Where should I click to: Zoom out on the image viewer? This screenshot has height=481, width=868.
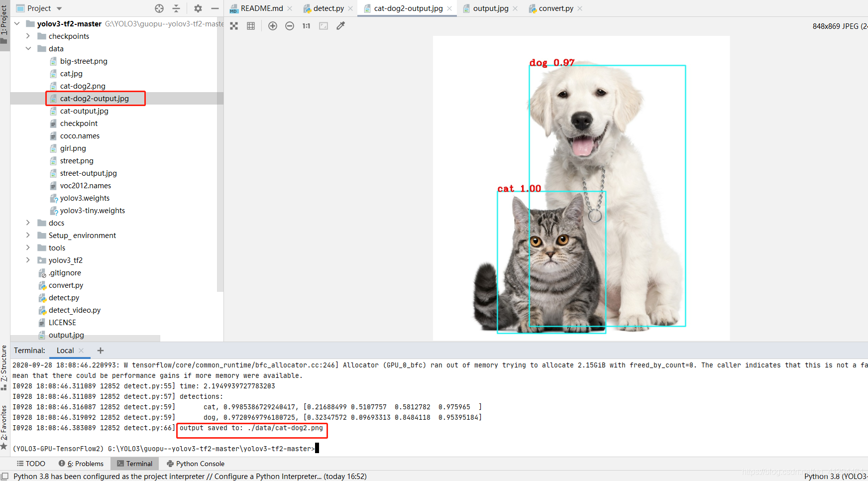[x=290, y=25]
